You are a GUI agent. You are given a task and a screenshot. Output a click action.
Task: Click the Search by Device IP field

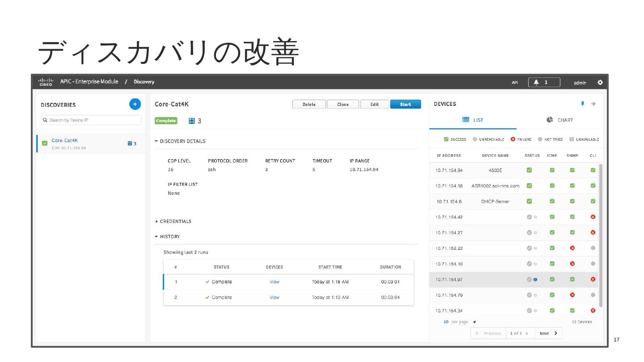pos(91,120)
